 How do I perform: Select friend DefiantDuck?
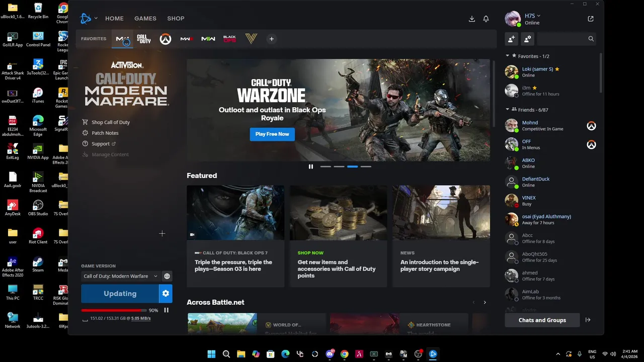[551, 182]
